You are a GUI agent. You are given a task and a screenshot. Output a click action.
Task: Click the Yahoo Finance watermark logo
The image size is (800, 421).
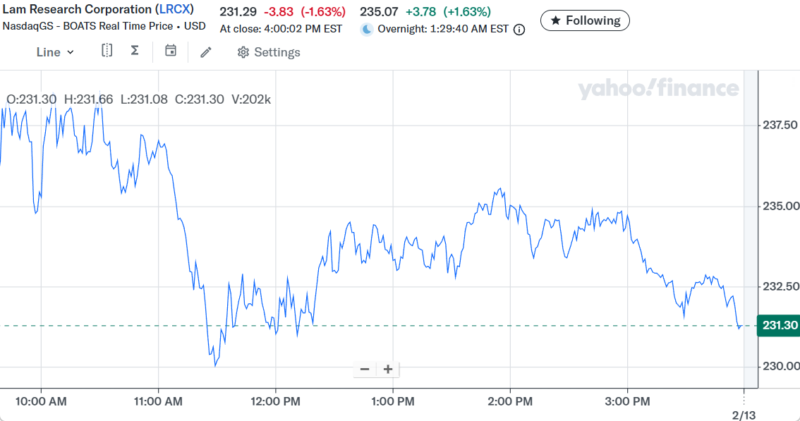(657, 90)
